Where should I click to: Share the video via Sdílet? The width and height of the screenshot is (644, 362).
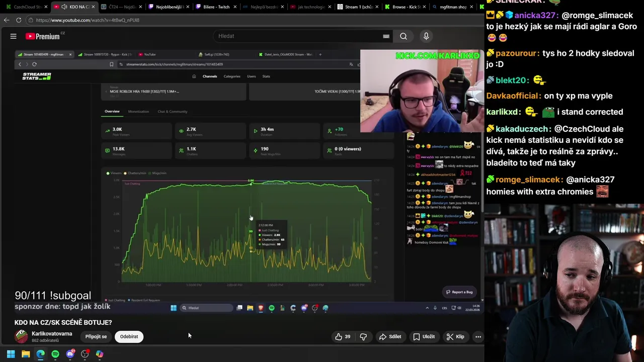[390, 337]
